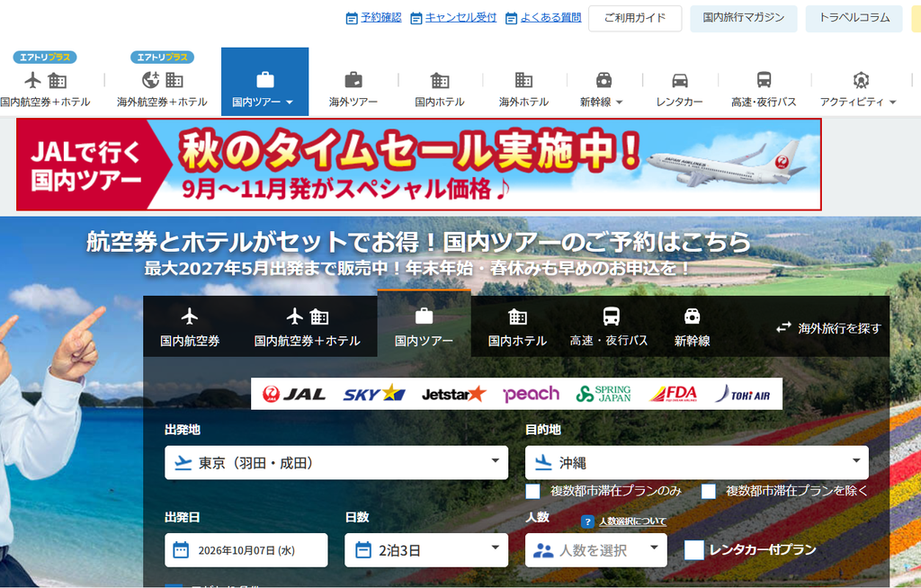
Task: Switch to 国内航空券 search tab
Action: (x=190, y=326)
